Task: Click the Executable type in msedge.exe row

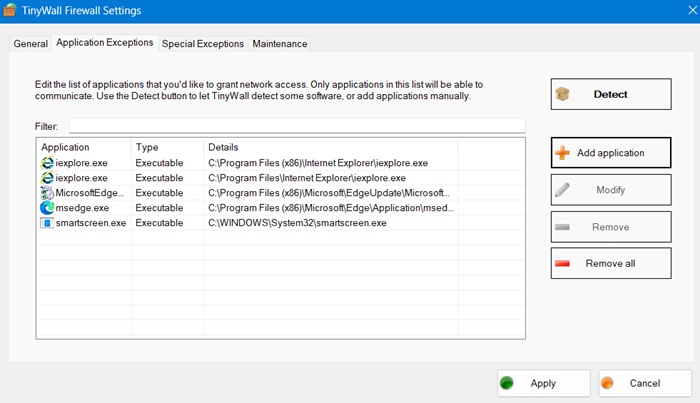Action: click(x=159, y=208)
